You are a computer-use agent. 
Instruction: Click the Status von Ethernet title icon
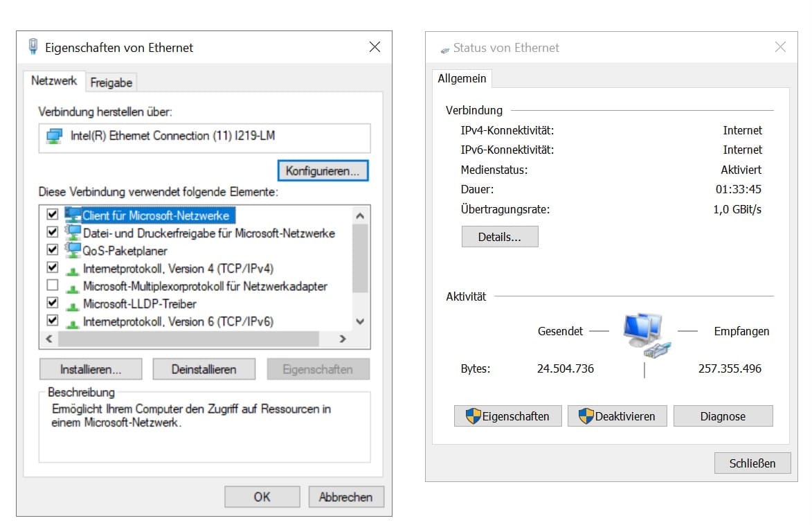click(x=445, y=49)
